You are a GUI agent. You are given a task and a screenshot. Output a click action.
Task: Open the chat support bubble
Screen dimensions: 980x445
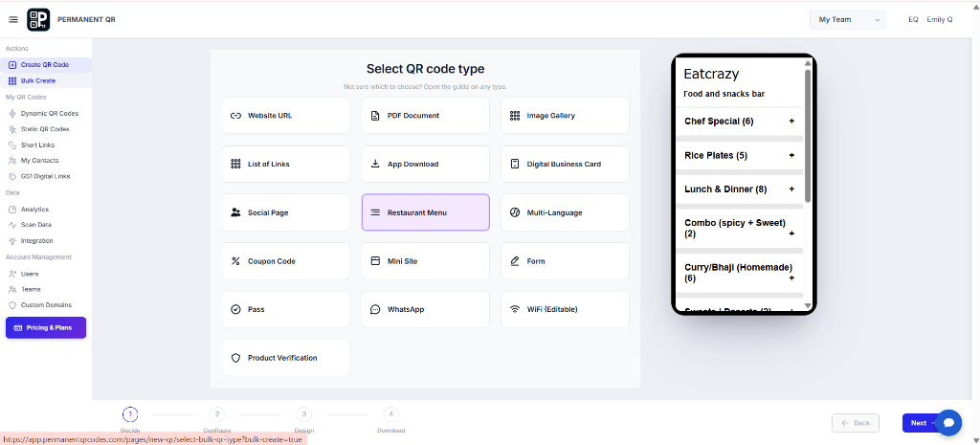pyautogui.click(x=948, y=423)
